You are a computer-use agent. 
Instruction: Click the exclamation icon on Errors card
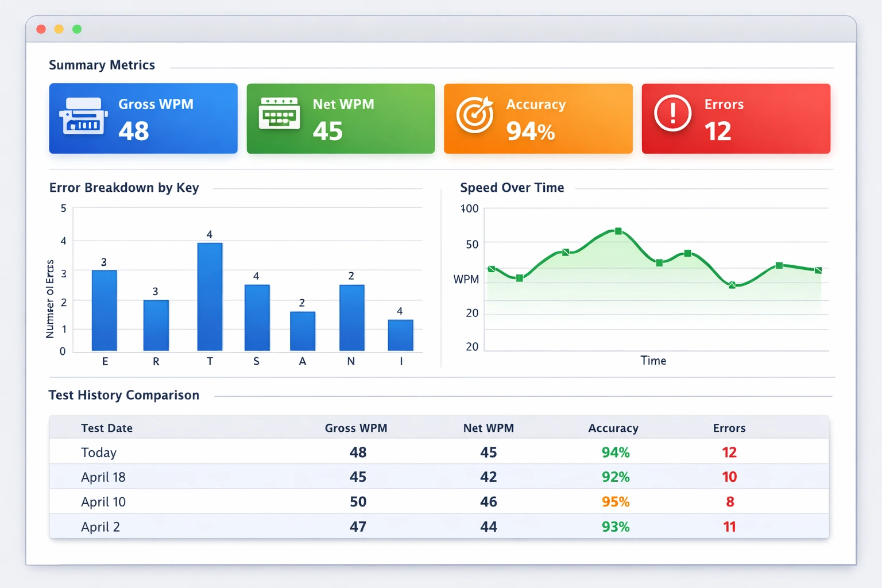tap(672, 114)
